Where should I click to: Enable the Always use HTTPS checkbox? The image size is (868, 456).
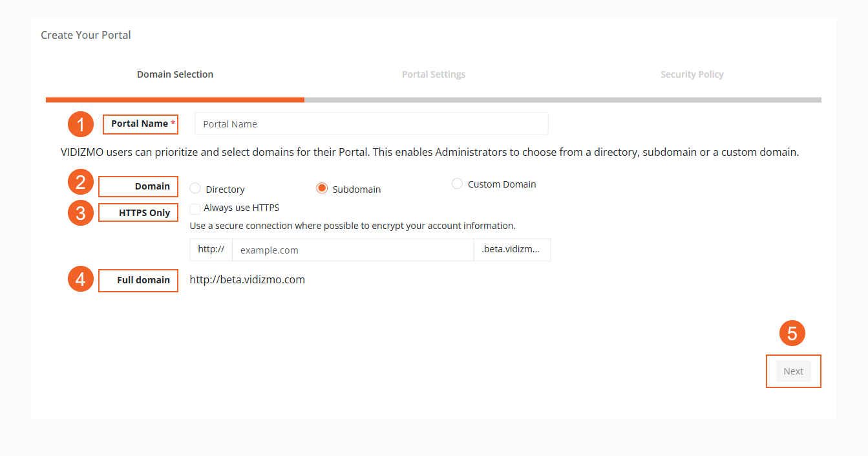pyautogui.click(x=195, y=208)
